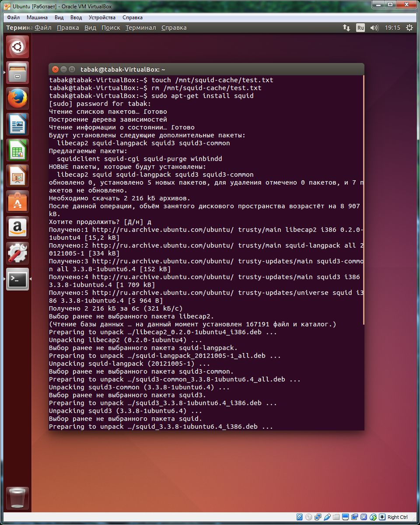Image resolution: width=420 pixels, height=525 pixels.
Task: Click terminal title tabak@tabak-VirtualBox
Action: click(x=123, y=70)
